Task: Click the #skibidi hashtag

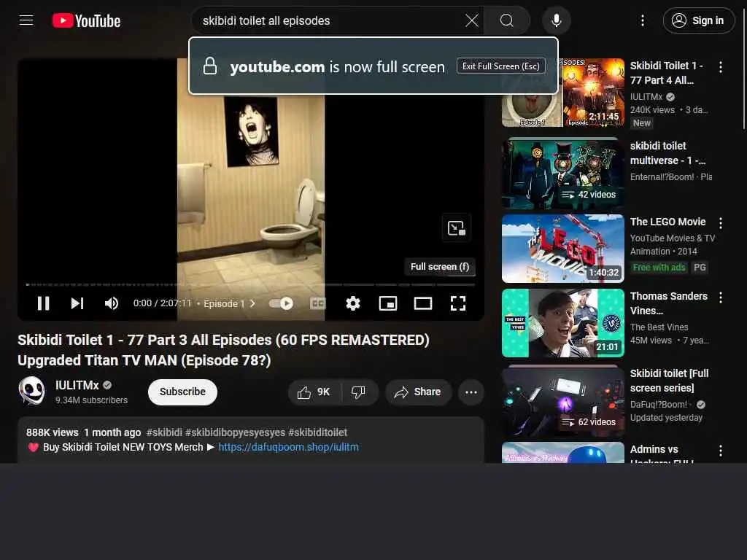Action: pos(164,432)
